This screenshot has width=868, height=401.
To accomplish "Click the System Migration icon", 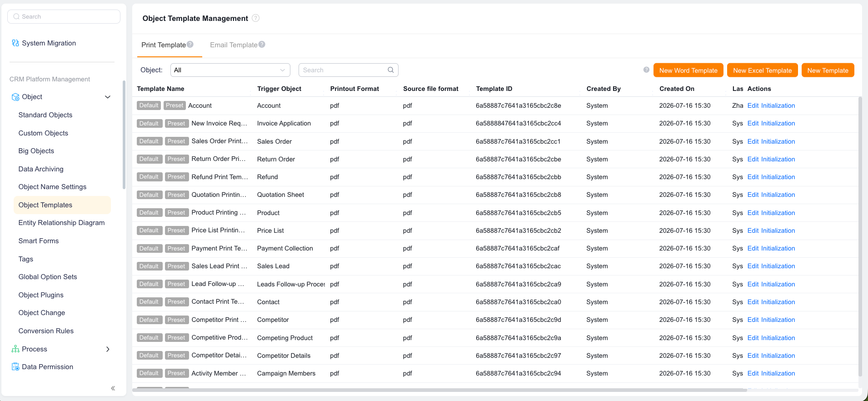I will point(15,43).
